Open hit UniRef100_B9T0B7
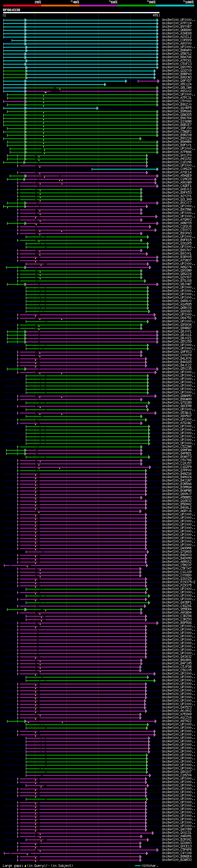197x868 pixels. click(x=177, y=26)
